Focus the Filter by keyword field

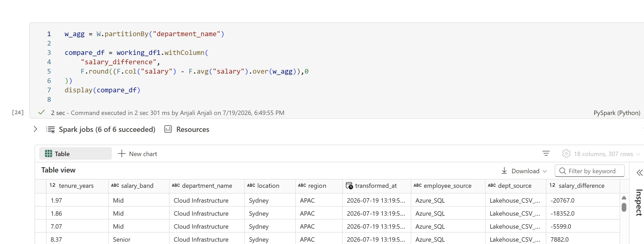point(590,171)
